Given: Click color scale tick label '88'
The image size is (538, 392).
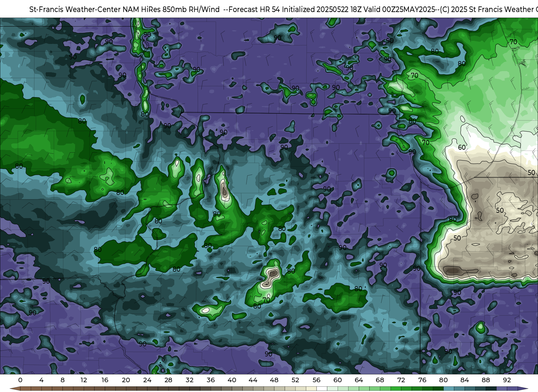Looking at the screenshot, I should [x=486, y=380].
